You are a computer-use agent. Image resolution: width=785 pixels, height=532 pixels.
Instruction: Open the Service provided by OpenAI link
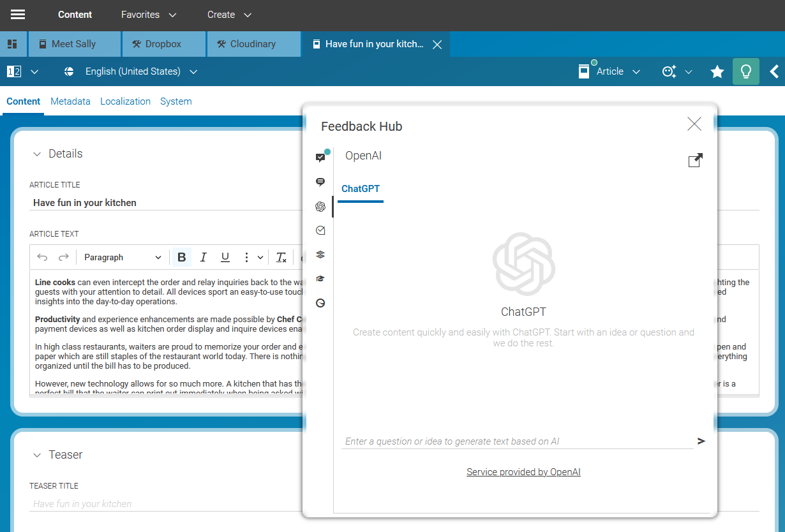point(523,472)
